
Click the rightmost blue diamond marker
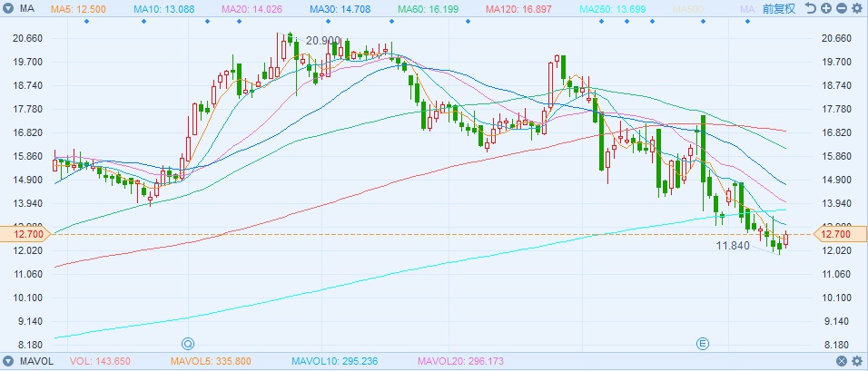coord(747,22)
